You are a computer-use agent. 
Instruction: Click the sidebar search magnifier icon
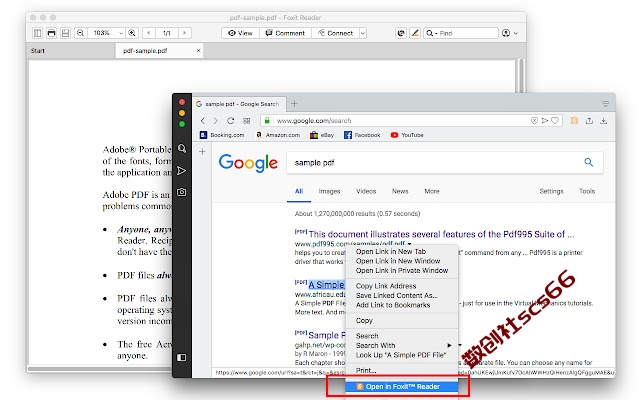[182, 149]
